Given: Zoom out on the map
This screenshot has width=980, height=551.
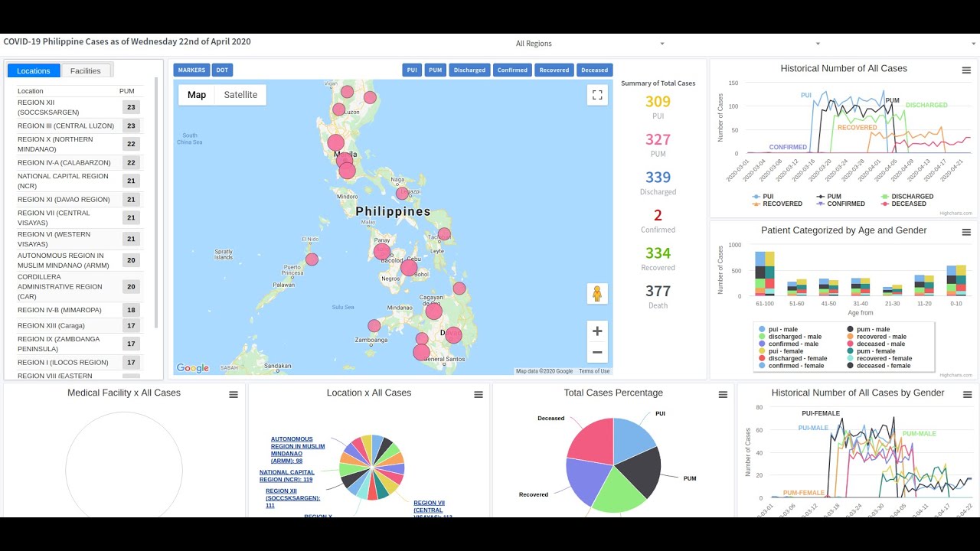Looking at the screenshot, I should (597, 352).
